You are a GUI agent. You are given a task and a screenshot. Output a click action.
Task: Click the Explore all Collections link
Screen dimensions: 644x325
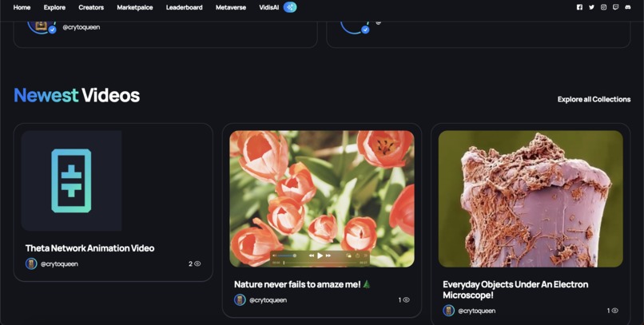click(x=594, y=99)
